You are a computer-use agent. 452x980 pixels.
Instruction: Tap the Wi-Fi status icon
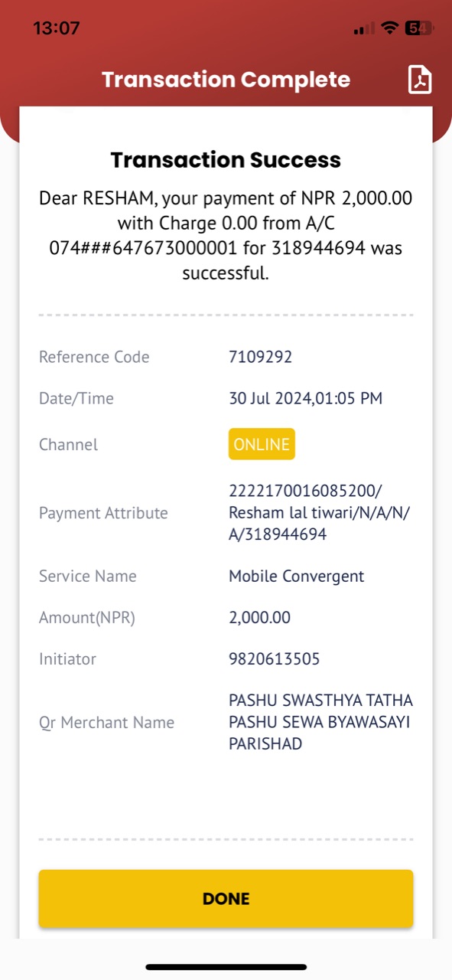coord(390,28)
